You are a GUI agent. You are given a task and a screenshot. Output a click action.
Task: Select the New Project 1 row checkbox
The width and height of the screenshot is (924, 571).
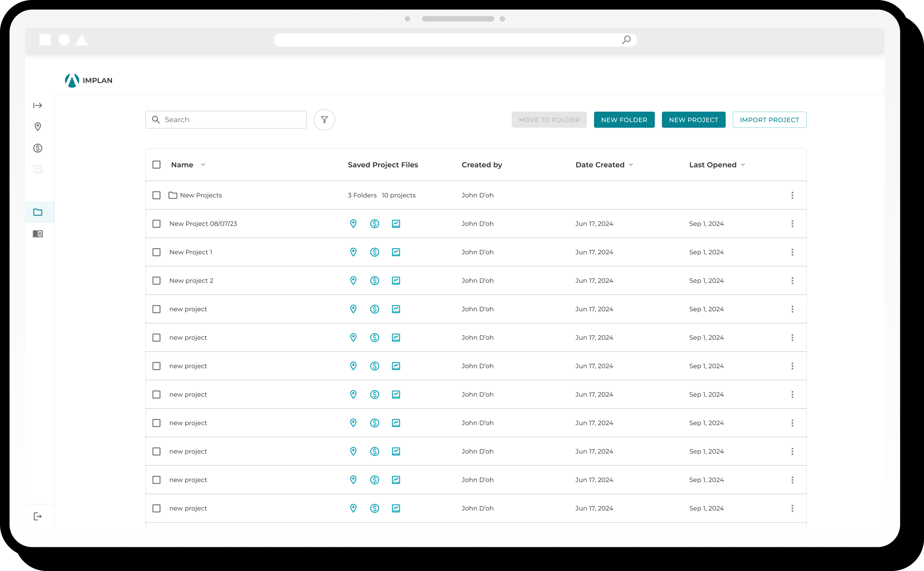click(x=156, y=252)
